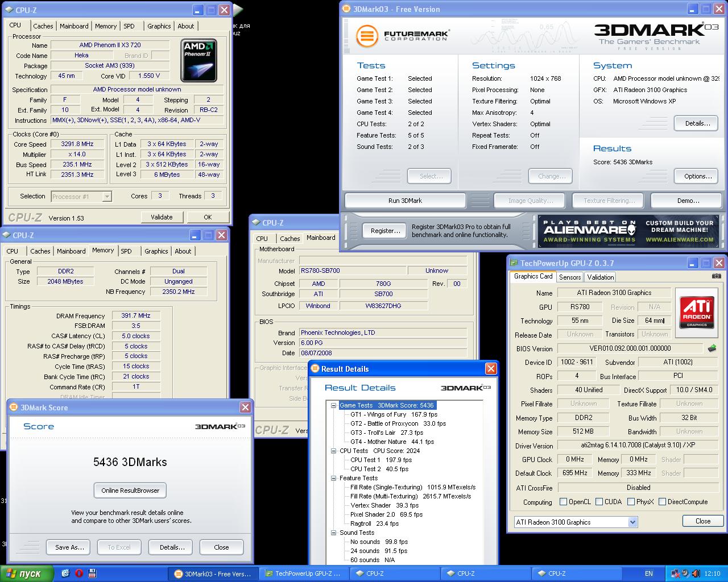
Task: Collapse the Feature Tests tree node
Action: tap(334, 478)
